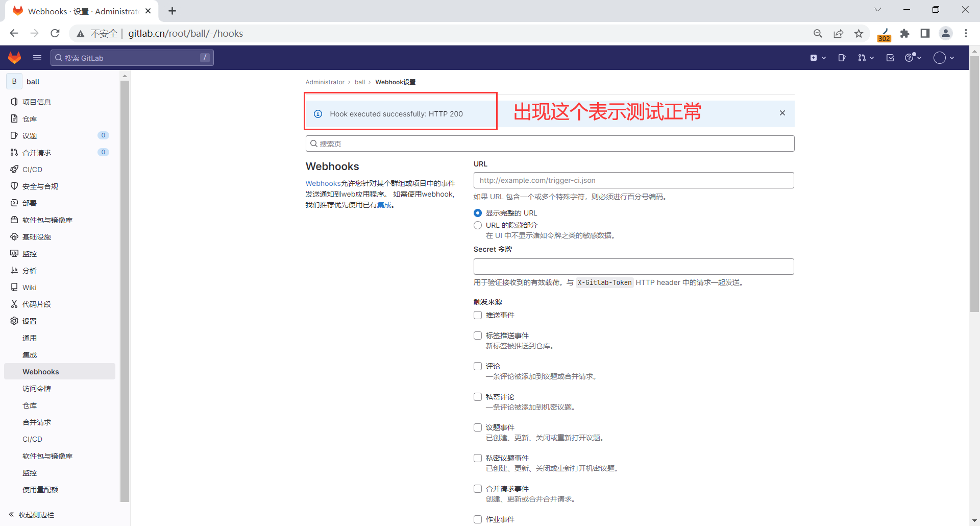Expand the merge requests dropdown in navbar

(865, 58)
